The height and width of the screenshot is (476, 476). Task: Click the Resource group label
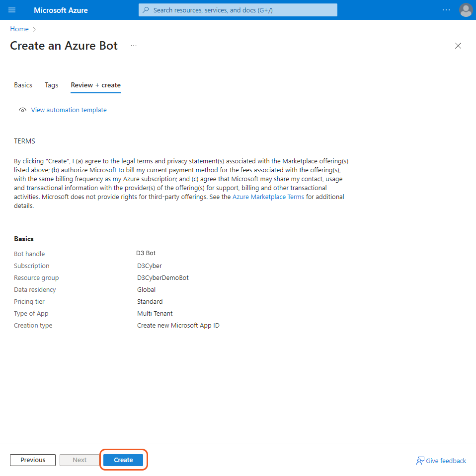[36, 278]
